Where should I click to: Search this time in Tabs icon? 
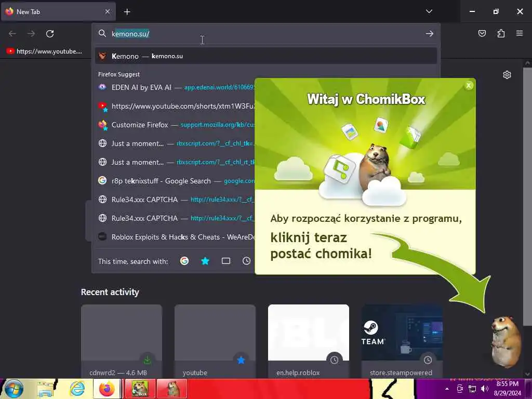(225, 261)
